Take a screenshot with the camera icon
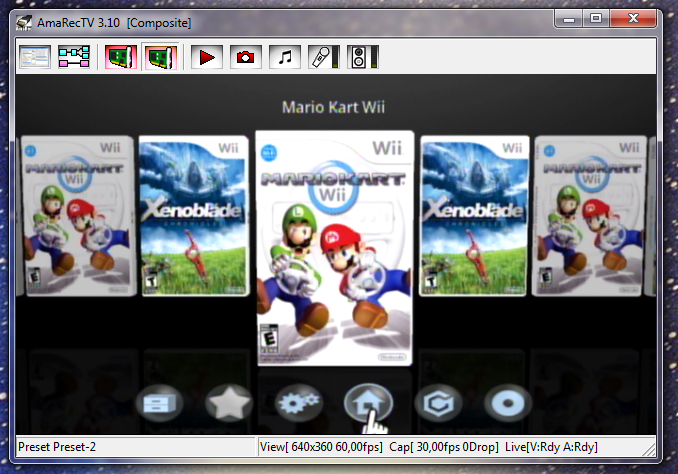 pyautogui.click(x=246, y=57)
